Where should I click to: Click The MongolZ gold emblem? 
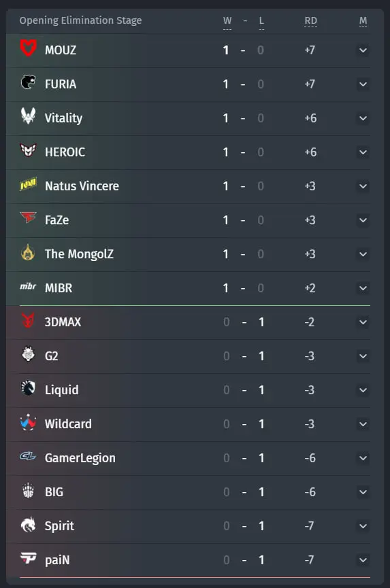pos(28,252)
